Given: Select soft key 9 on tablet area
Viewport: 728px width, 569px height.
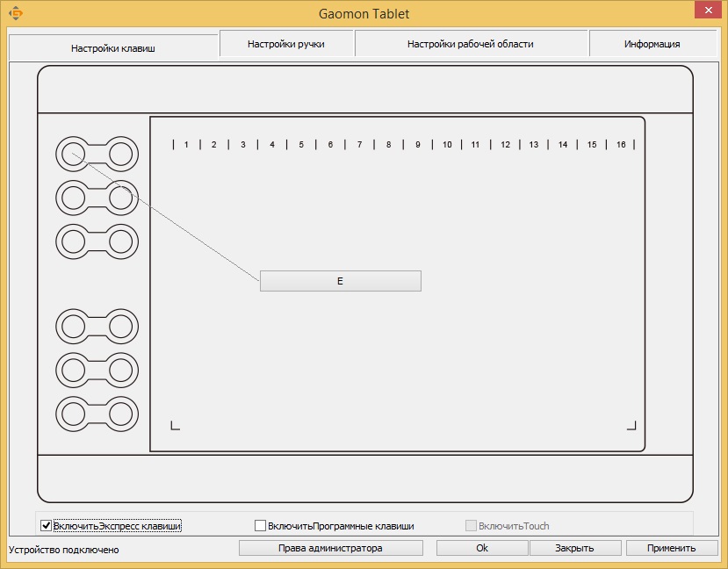Looking at the screenshot, I should (418, 144).
